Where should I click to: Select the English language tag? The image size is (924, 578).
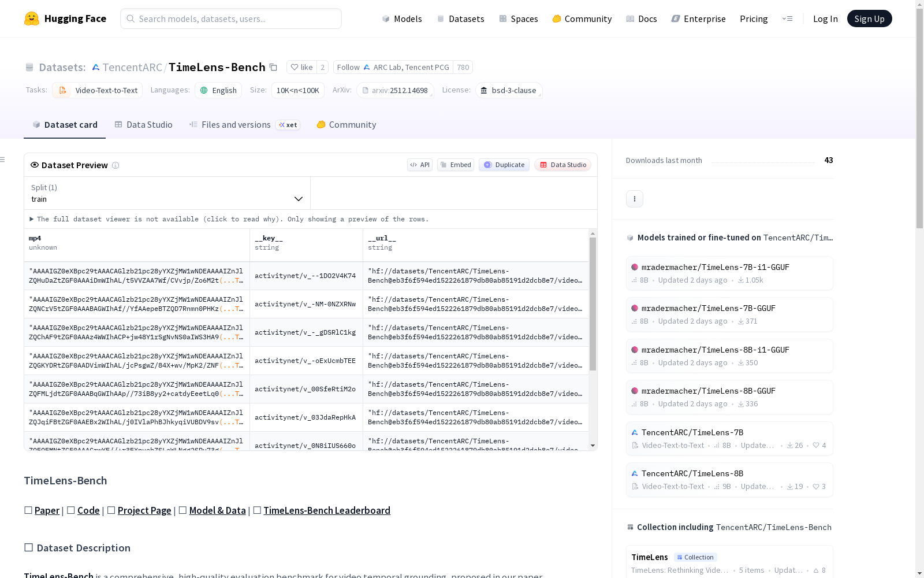[218, 90]
